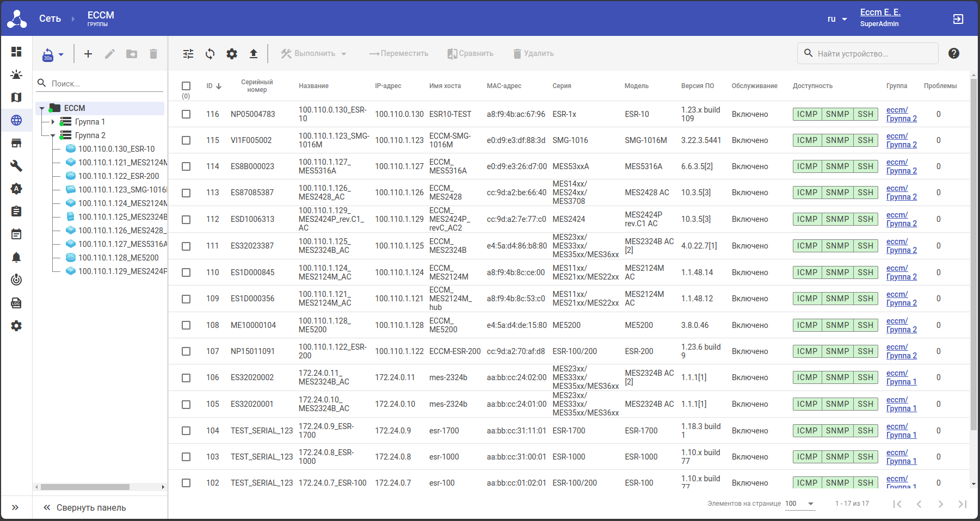Open the help question mark icon
980x521 pixels.
(954, 53)
